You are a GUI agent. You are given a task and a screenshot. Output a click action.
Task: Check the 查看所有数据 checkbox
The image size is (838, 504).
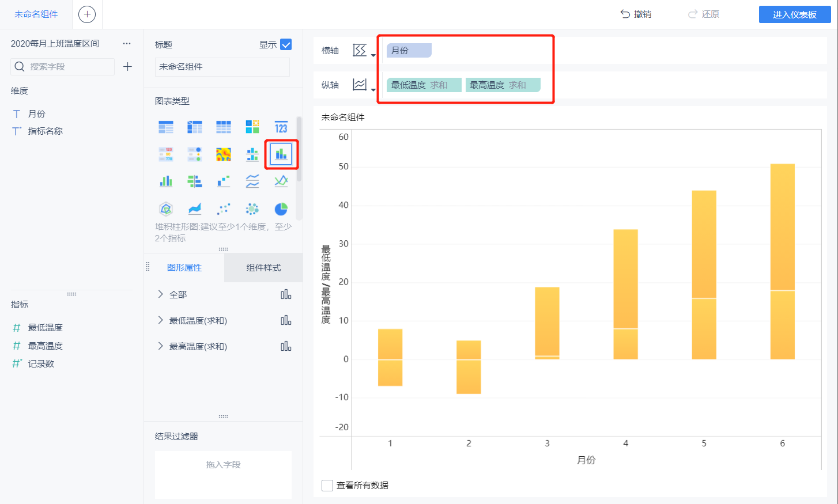point(327,486)
